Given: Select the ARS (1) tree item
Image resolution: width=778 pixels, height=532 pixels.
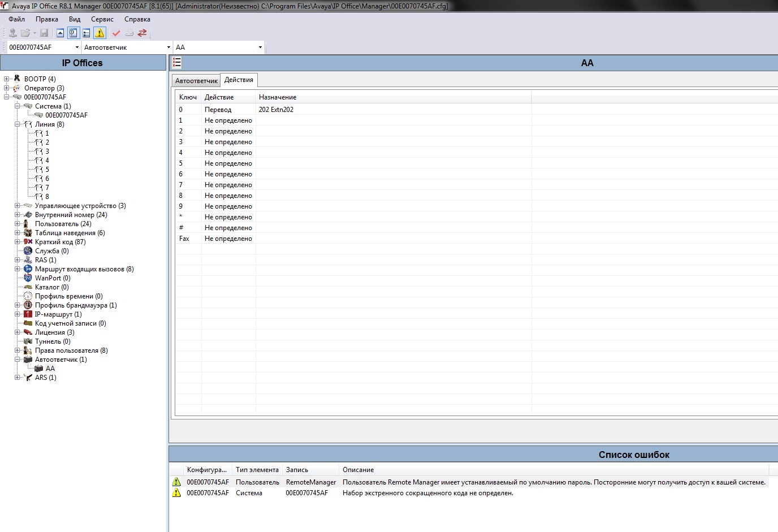Looking at the screenshot, I should point(45,378).
